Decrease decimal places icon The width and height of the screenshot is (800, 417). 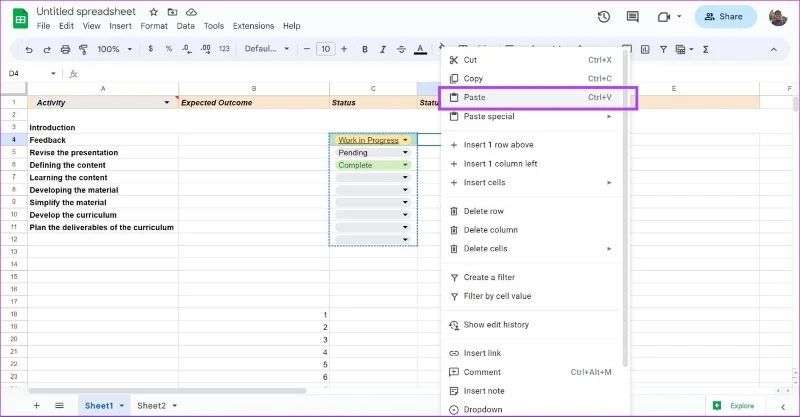[187, 49]
